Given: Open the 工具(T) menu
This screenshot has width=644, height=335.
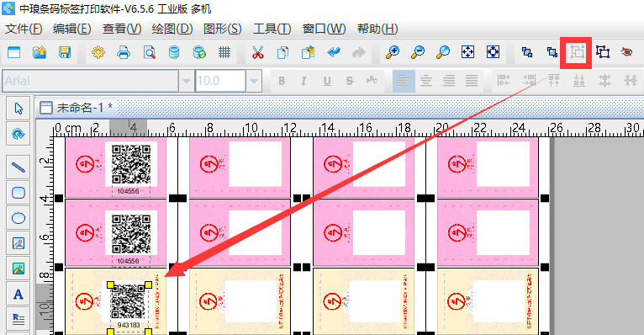Looking at the screenshot, I should (272, 29).
